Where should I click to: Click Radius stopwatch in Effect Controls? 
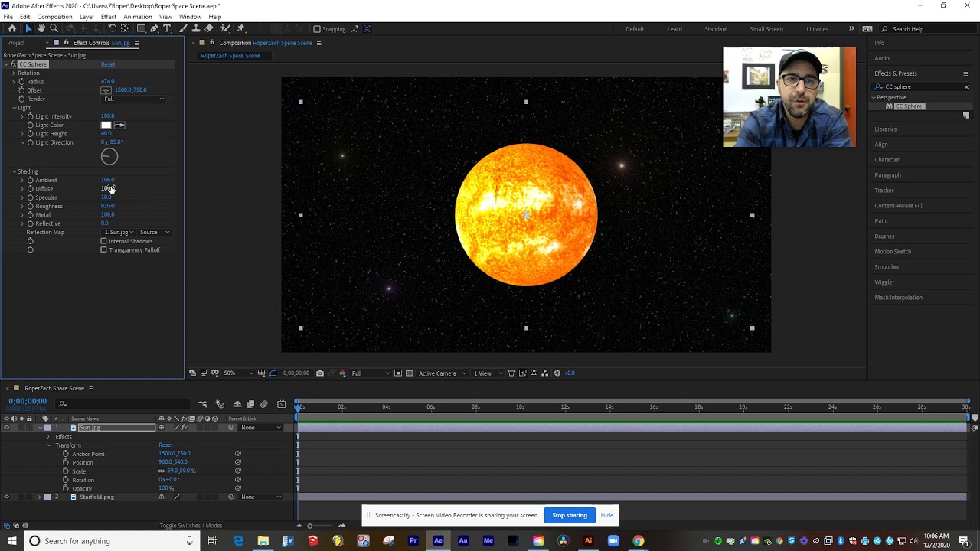click(21, 81)
